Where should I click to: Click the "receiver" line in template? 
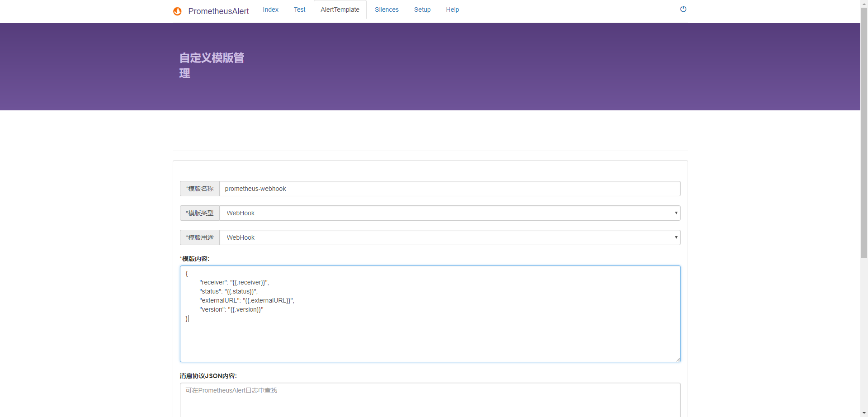click(234, 282)
